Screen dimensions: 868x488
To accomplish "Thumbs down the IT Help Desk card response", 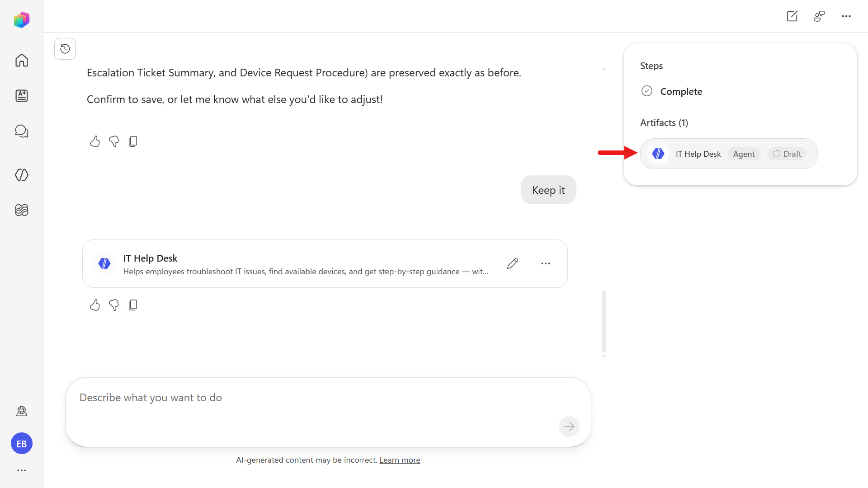I will pos(114,305).
